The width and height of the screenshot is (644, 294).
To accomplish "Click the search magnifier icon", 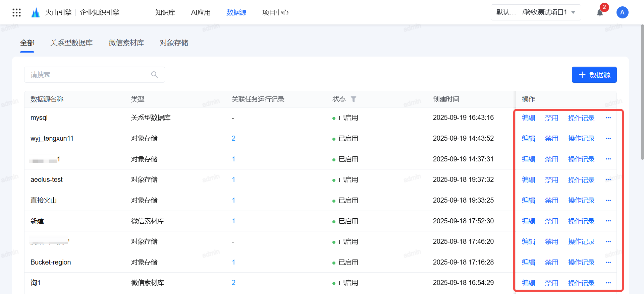I will tap(154, 75).
